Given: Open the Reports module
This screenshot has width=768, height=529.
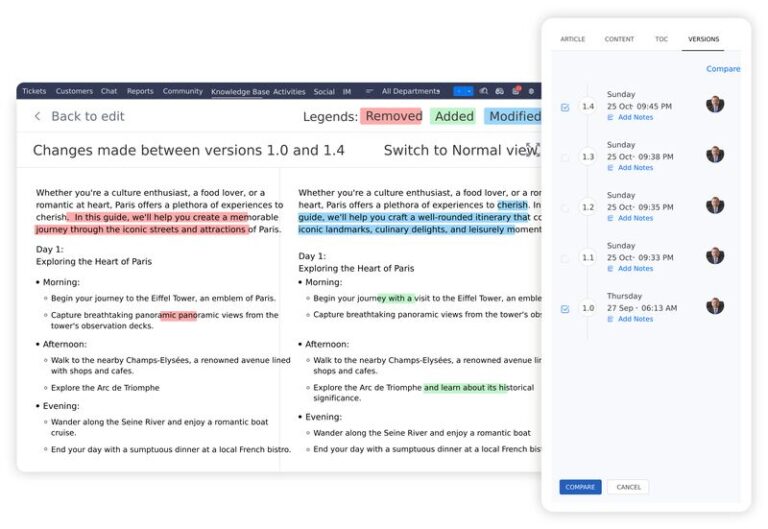Looking at the screenshot, I should [x=140, y=91].
